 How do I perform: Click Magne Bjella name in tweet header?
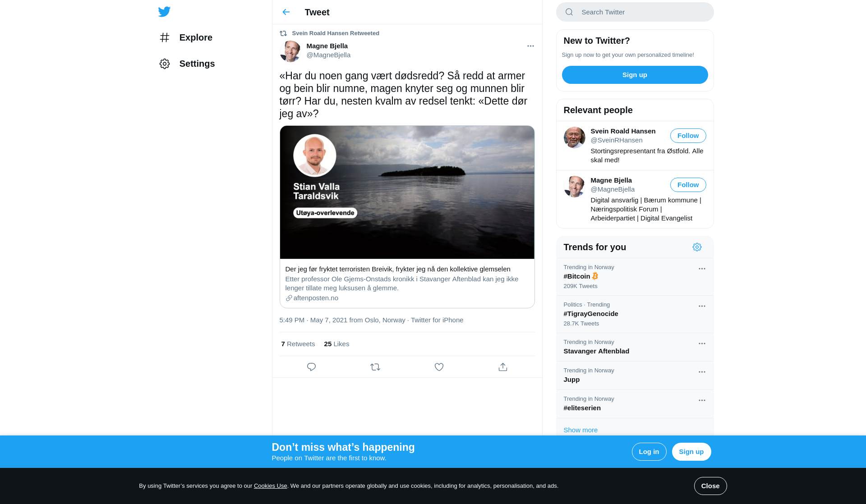[x=327, y=46]
